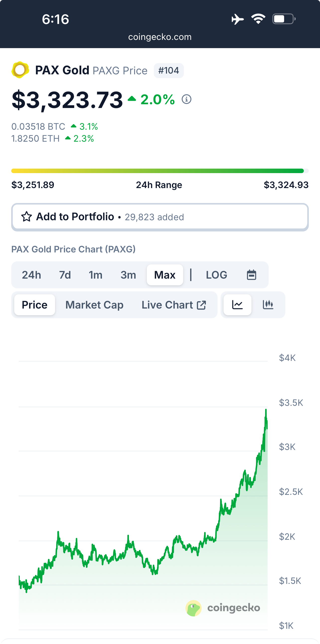Tap the info icon beside 2.0%
320x644 pixels.
(x=186, y=99)
